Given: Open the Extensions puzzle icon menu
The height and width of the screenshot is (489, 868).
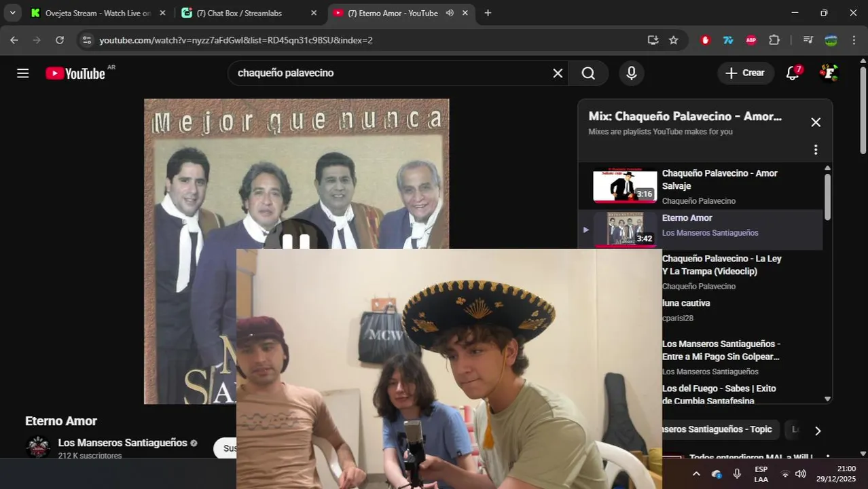Looking at the screenshot, I should pos(774,40).
